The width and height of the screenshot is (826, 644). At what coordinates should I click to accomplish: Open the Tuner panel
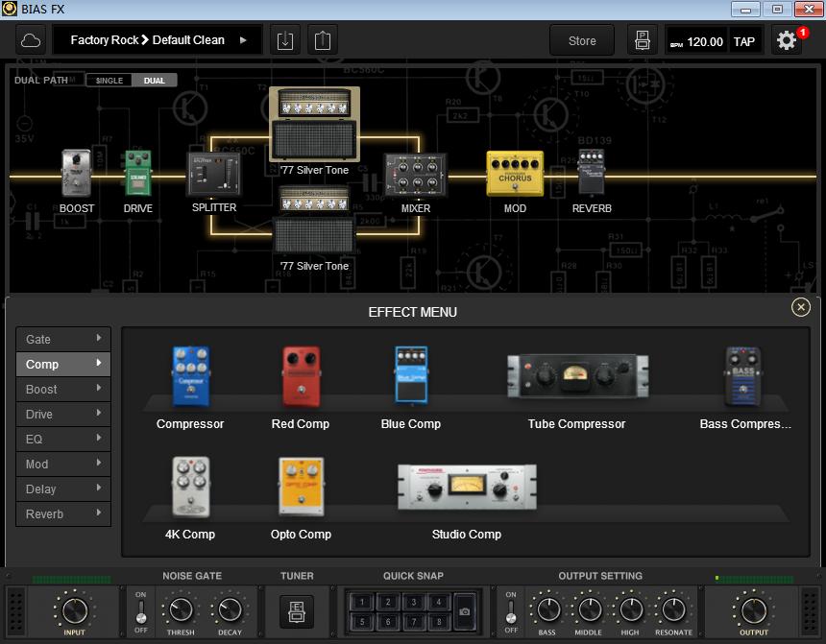pos(298,612)
